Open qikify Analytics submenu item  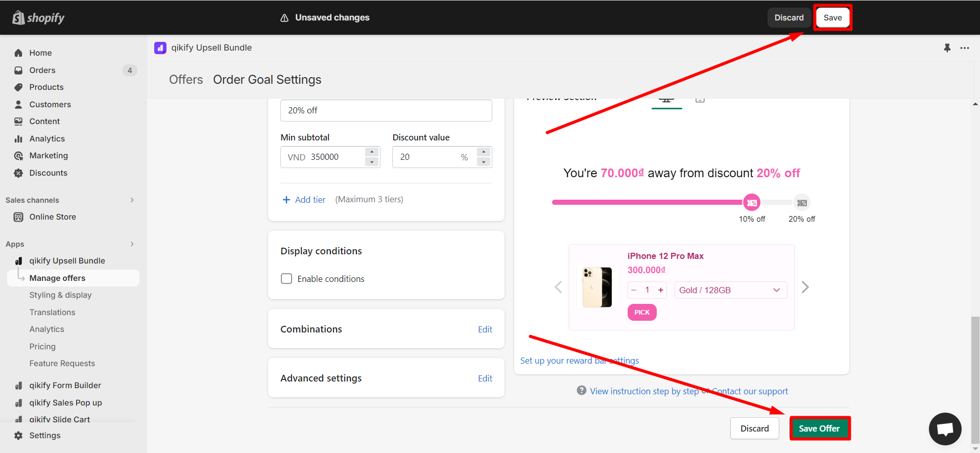[46, 329]
